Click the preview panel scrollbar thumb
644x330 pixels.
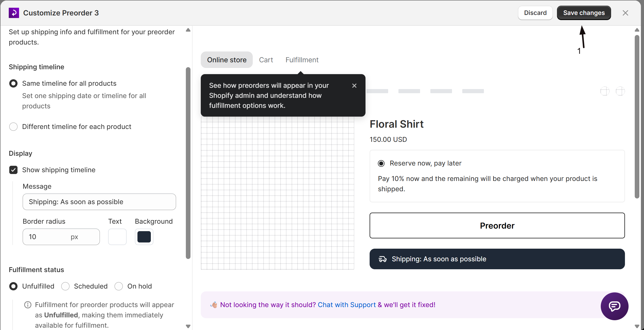point(637,117)
